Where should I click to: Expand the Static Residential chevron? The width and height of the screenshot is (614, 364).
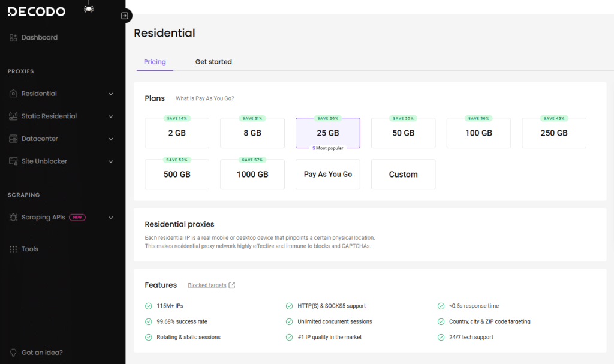111,116
